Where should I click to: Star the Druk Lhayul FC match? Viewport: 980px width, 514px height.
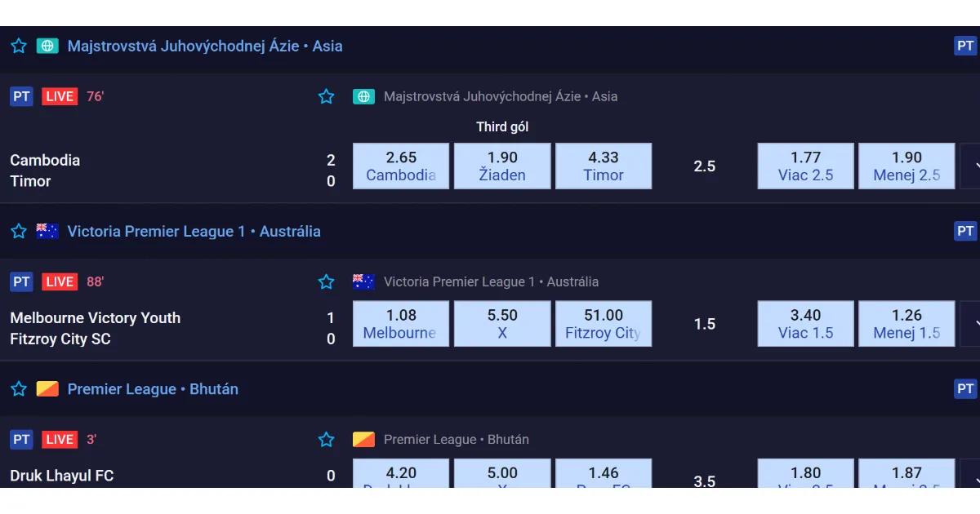(327, 440)
